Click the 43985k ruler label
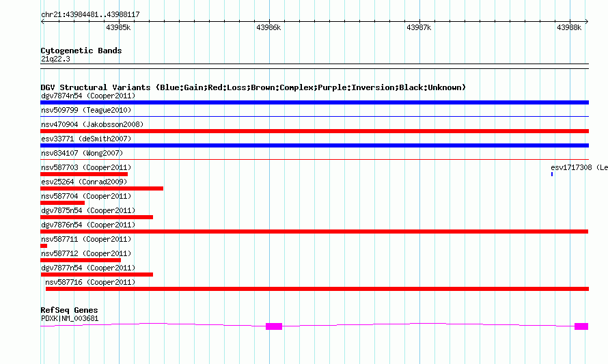 point(118,27)
